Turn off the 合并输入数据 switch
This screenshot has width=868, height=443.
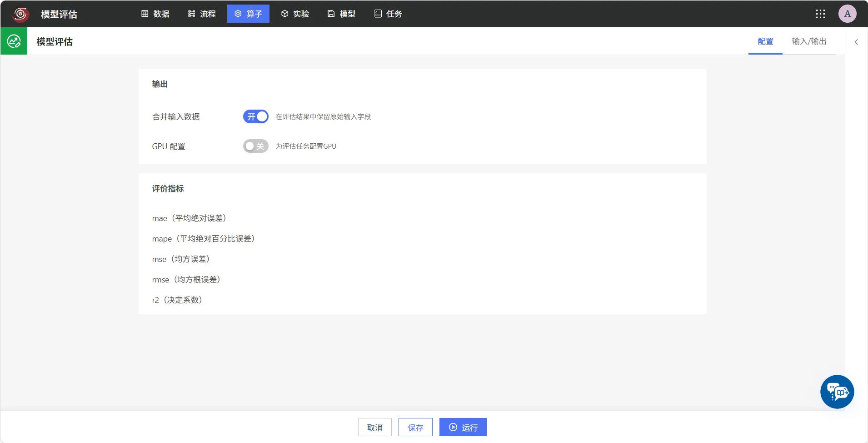point(256,116)
